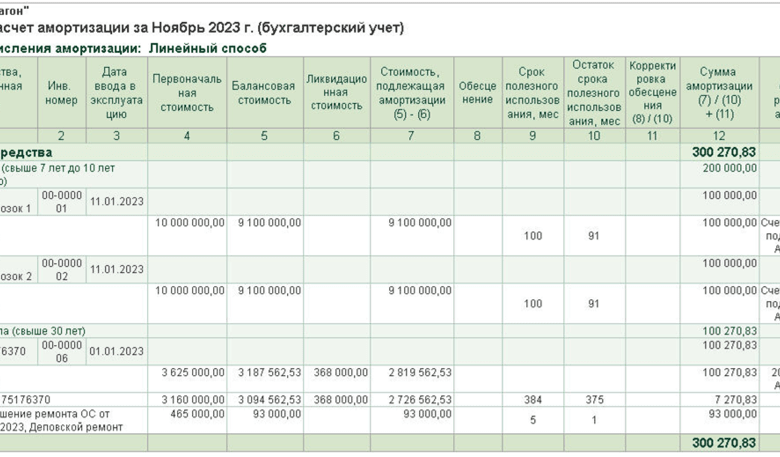Click the Инв. номер column header

pos(59,92)
